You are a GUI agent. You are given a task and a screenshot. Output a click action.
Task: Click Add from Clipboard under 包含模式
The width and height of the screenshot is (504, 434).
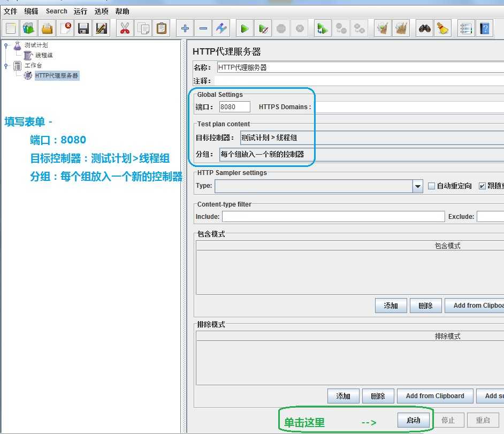475,306
